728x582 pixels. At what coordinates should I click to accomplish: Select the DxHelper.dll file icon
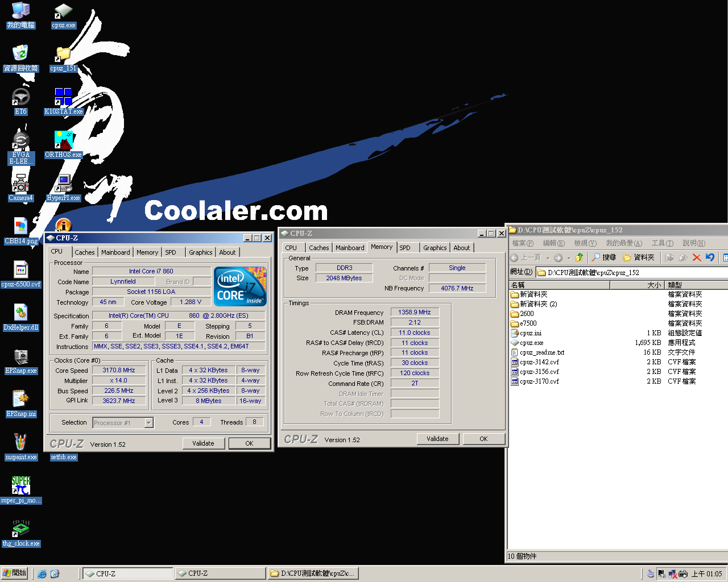click(x=21, y=318)
